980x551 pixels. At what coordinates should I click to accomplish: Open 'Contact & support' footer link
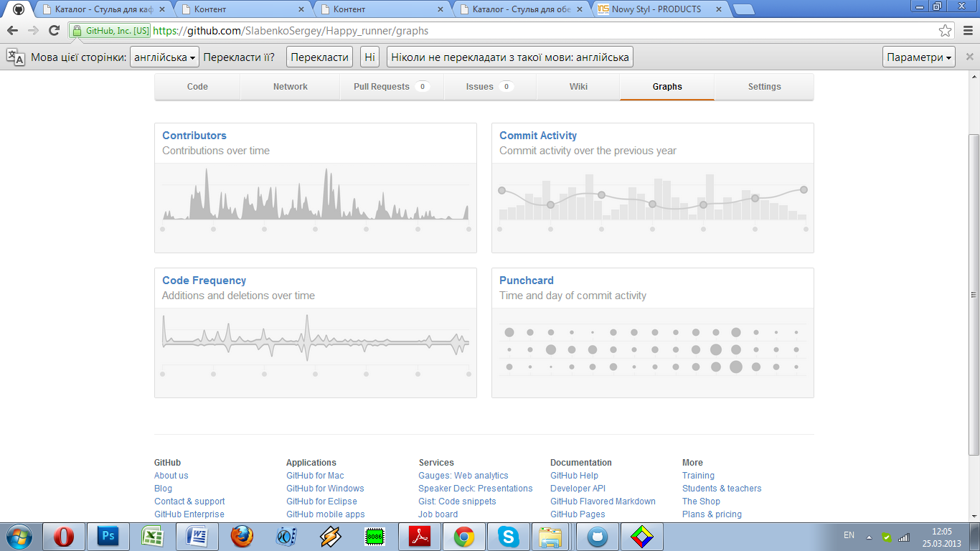tap(189, 501)
